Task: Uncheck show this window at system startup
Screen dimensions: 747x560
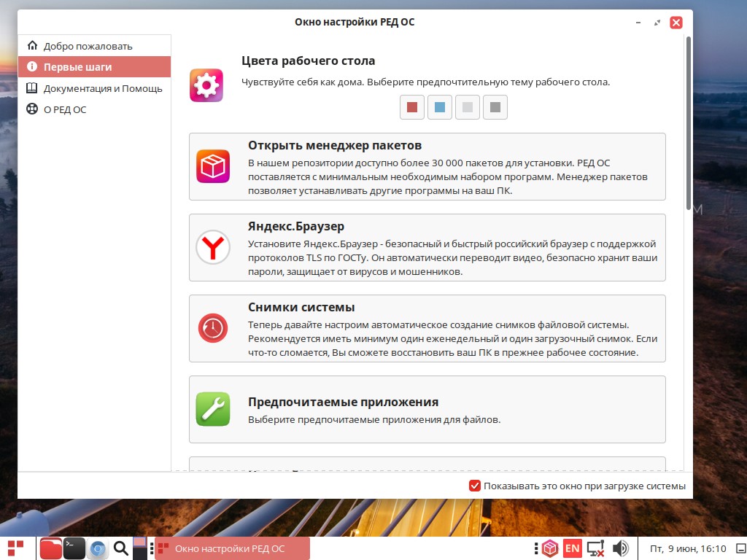Action: point(474,486)
